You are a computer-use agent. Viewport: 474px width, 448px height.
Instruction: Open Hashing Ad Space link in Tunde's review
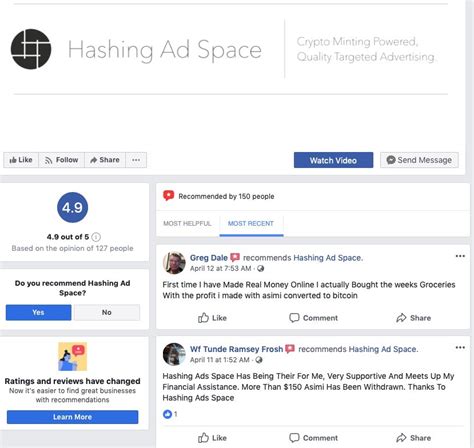[x=383, y=349]
